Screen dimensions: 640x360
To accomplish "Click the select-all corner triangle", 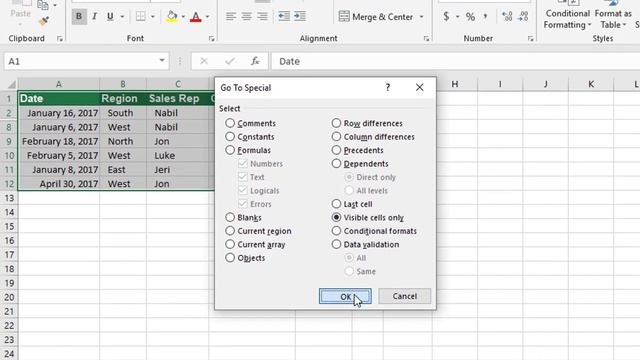I will pyautogui.click(x=11, y=84).
